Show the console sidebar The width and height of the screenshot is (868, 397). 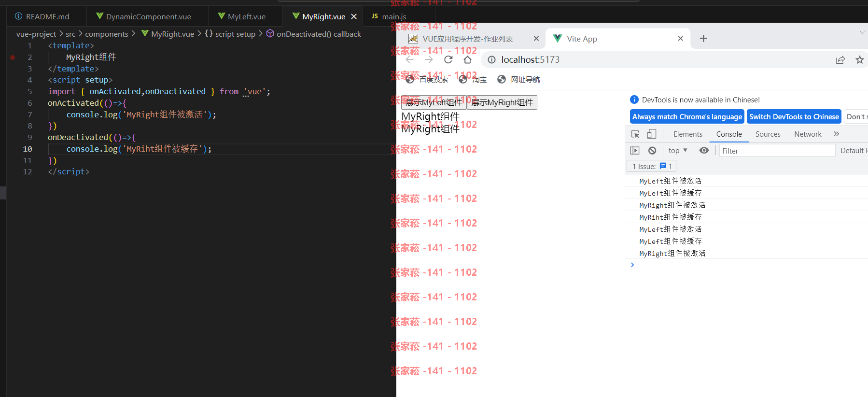(635, 151)
